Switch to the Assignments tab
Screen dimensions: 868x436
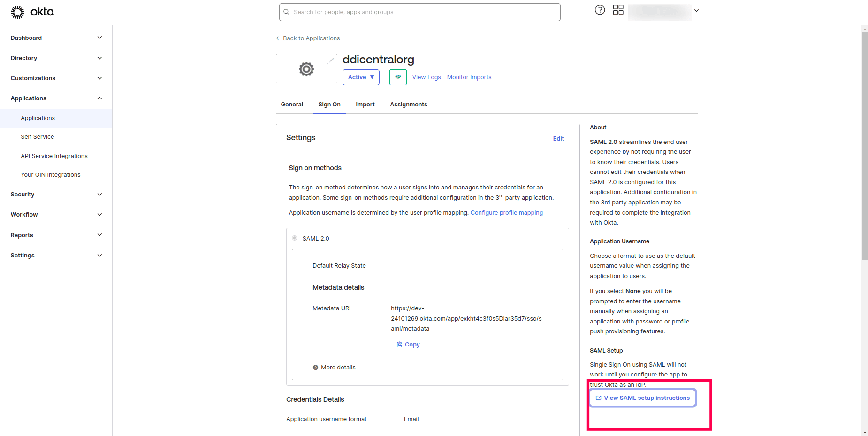[408, 104]
